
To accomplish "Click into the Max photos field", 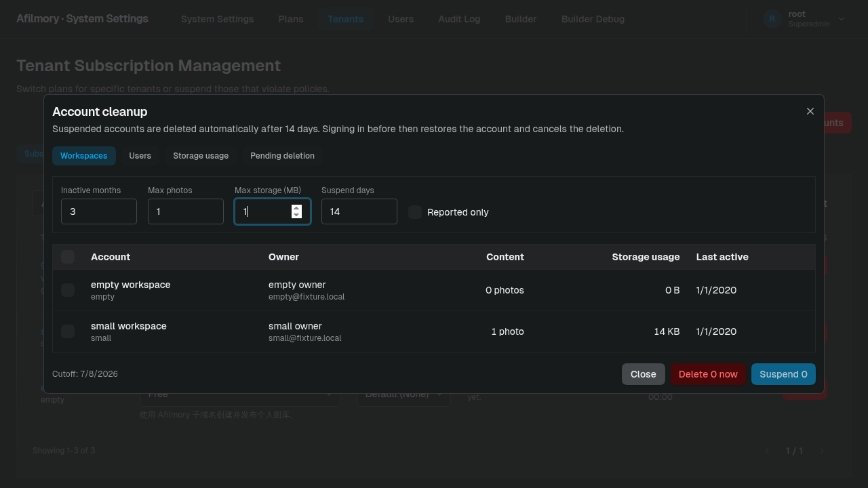I will (186, 211).
